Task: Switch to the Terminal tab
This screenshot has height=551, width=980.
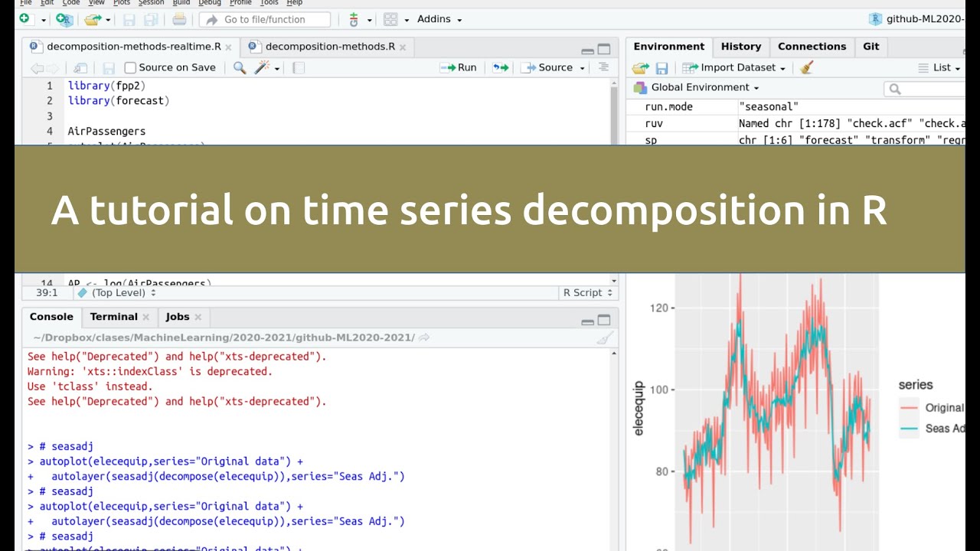Action: (x=113, y=317)
